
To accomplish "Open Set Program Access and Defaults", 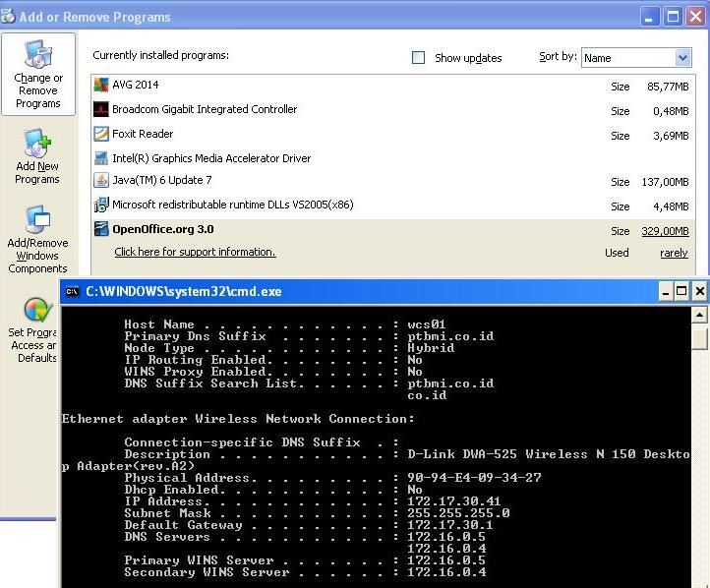I will tap(35, 329).
